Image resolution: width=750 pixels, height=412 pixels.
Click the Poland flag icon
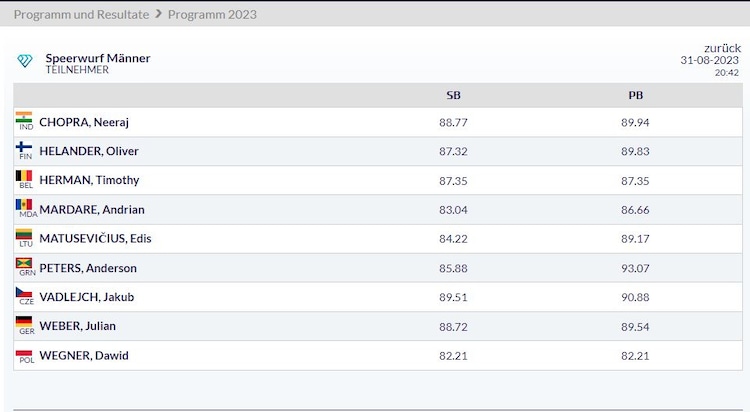(x=24, y=352)
